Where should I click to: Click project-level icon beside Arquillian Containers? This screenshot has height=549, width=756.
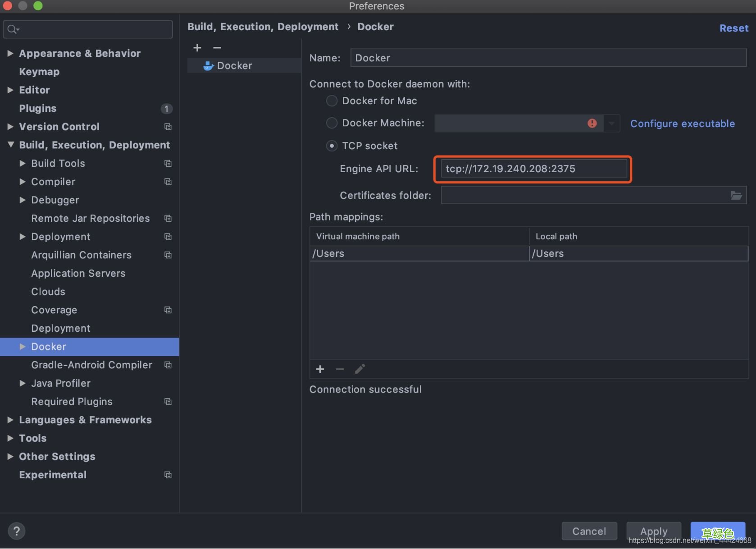tap(168, 255)
